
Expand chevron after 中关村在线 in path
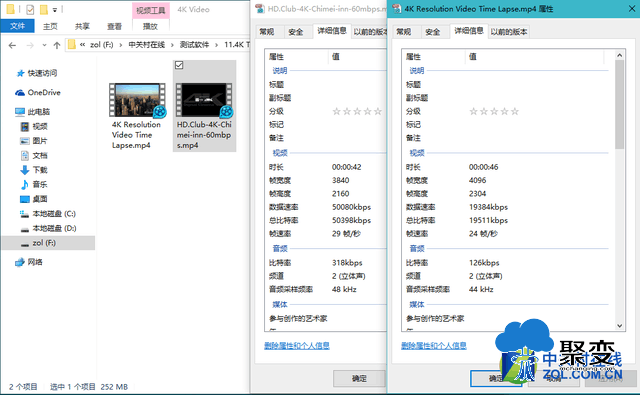(x=172, y=45)
